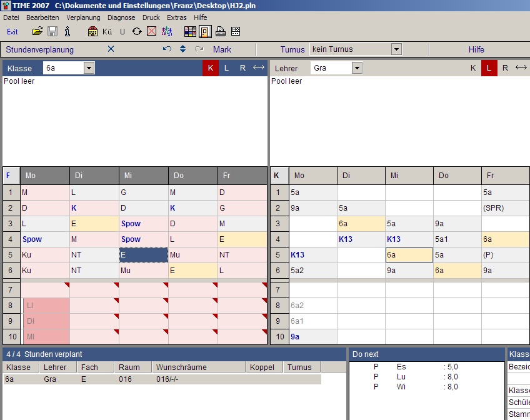This screenshot has height=420, width=530.
Task: Open the Verplanung menu
Action: (x=83, y=17)
